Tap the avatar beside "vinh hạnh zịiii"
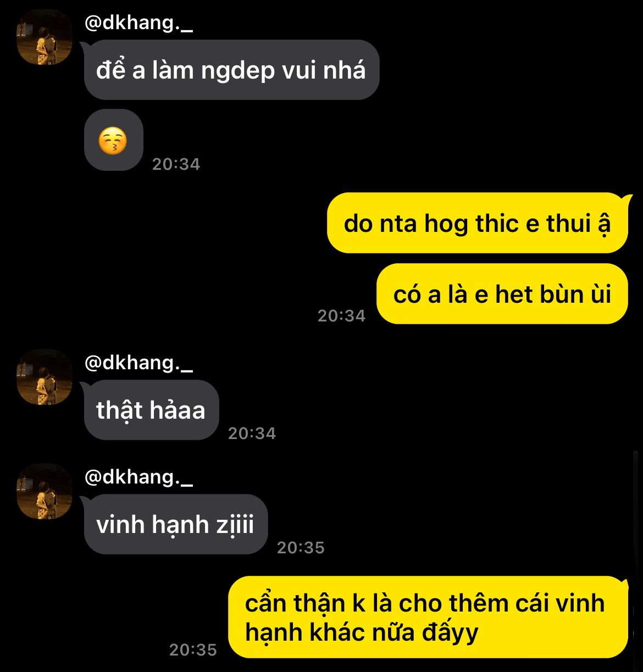This screenshot has height=672, width=643. 45,491
